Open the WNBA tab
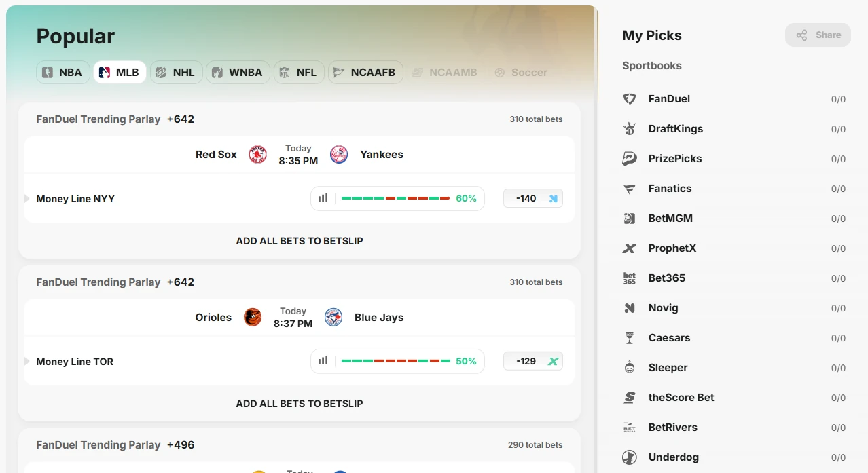The height and width of the screenshot is (473, 868). 238,73
